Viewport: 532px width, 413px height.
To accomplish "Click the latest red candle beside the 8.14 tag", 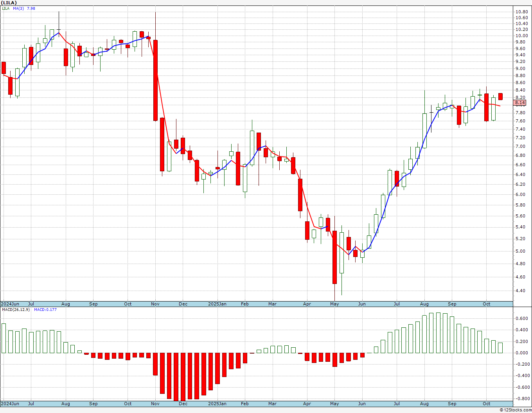I will click(500, 97).
